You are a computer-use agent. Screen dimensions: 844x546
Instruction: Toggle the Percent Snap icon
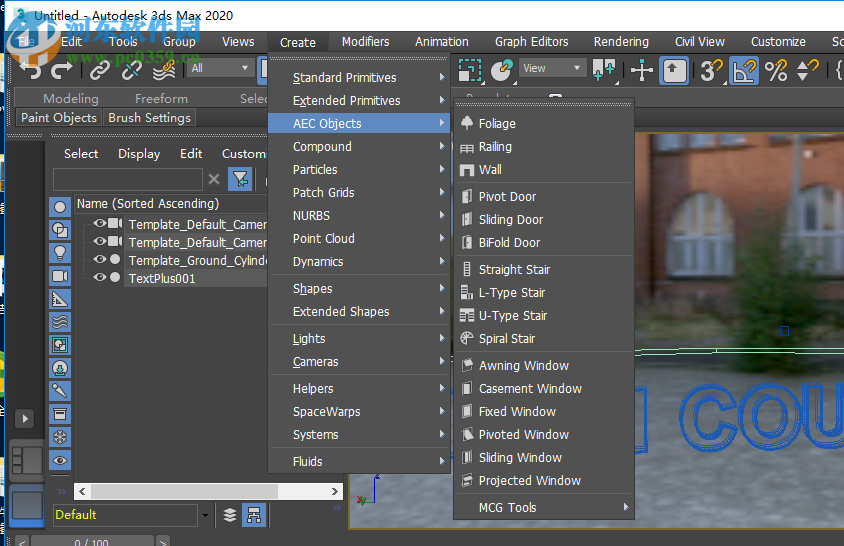pyautogui.click(x=776, y=71)
